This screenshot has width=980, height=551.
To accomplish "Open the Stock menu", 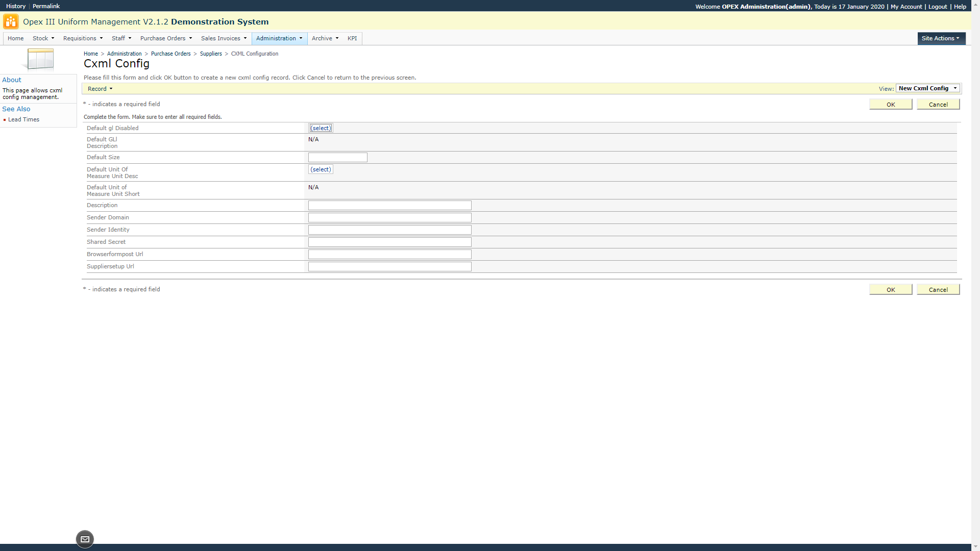I will coord(43,38).
